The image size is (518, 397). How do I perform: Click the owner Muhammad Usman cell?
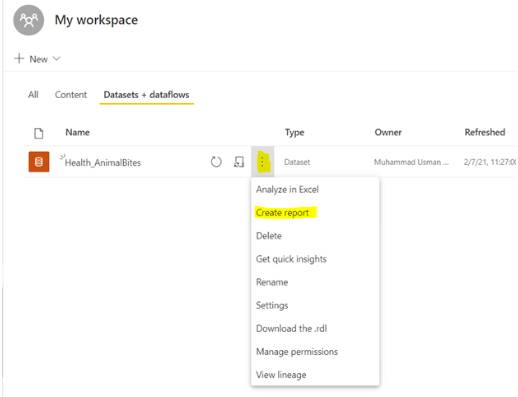coord(411,162)
